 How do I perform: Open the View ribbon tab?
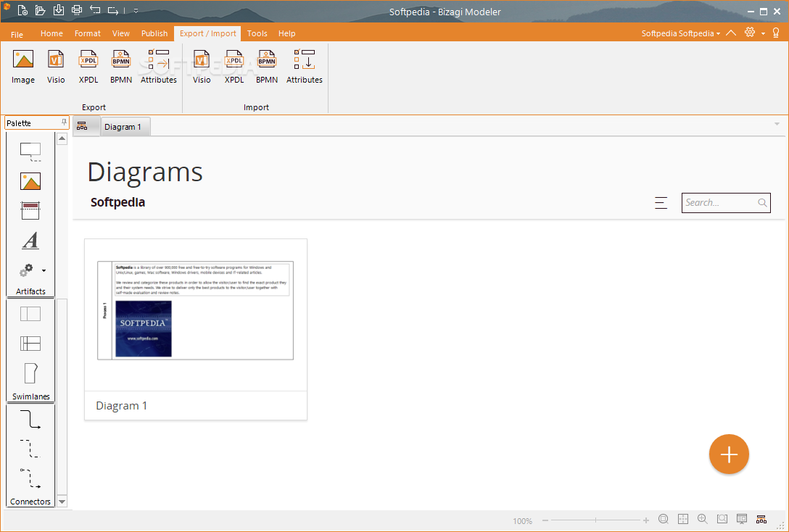[121, 33]
